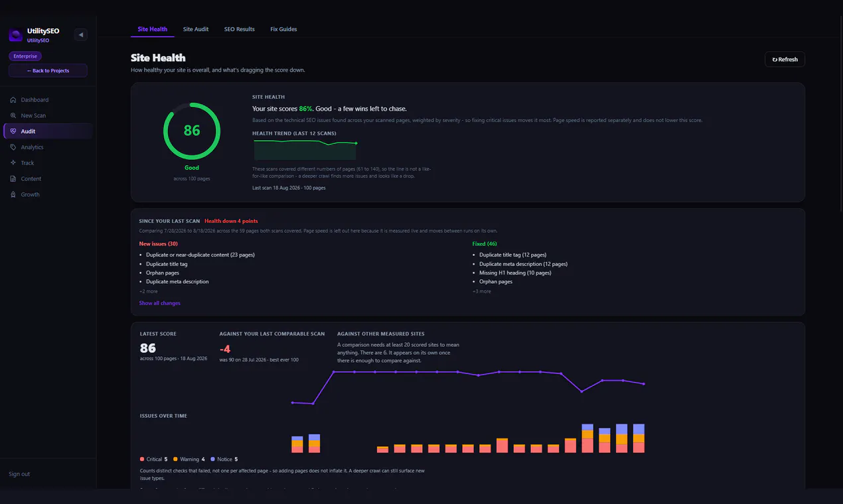Start a New Scan from the sidebar
This screenshot has height=504, width=843.
pyautogui.click(x=48, y=115)
